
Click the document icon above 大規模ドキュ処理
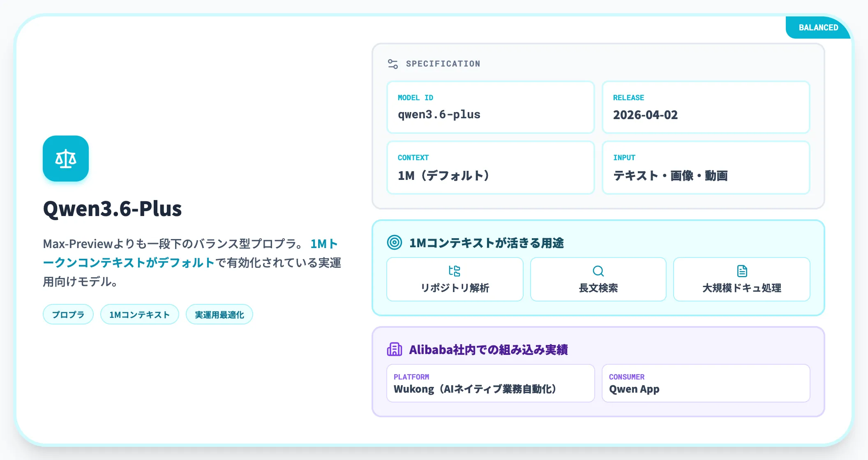point(742,271)
